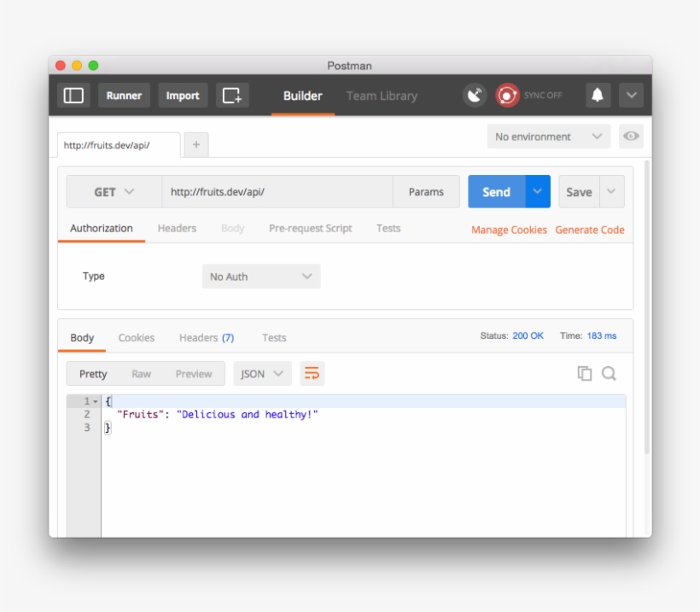Copy response with the copy icon
700x612 pixels.
pyautogui.click(x=585, y=373)
